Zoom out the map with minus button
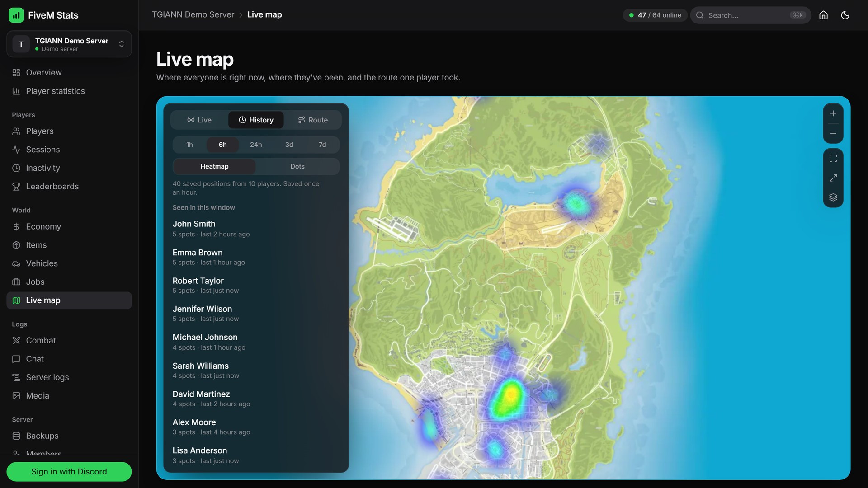The image size is (868, 488). pos(833,133)
